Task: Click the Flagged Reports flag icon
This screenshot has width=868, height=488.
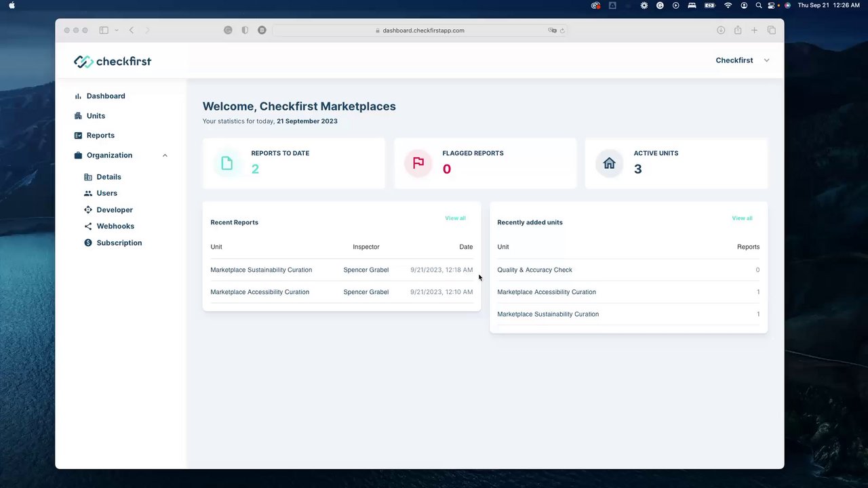Action: (x=418, y=163)
